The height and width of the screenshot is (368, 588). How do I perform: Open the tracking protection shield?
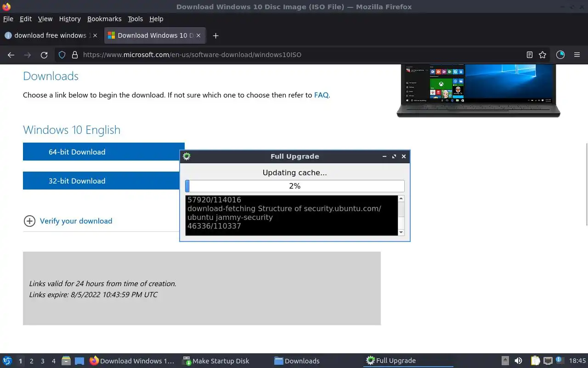pos(62,55)
